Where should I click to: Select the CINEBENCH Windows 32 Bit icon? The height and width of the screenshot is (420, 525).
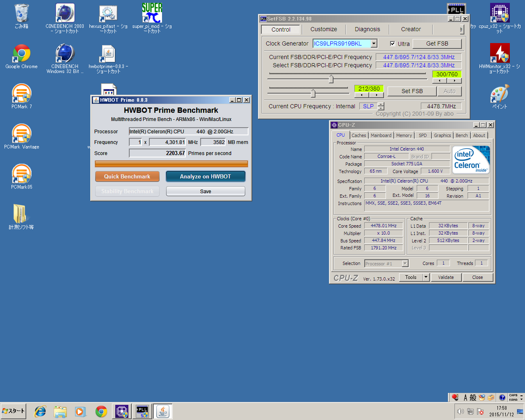coord(65,58)
